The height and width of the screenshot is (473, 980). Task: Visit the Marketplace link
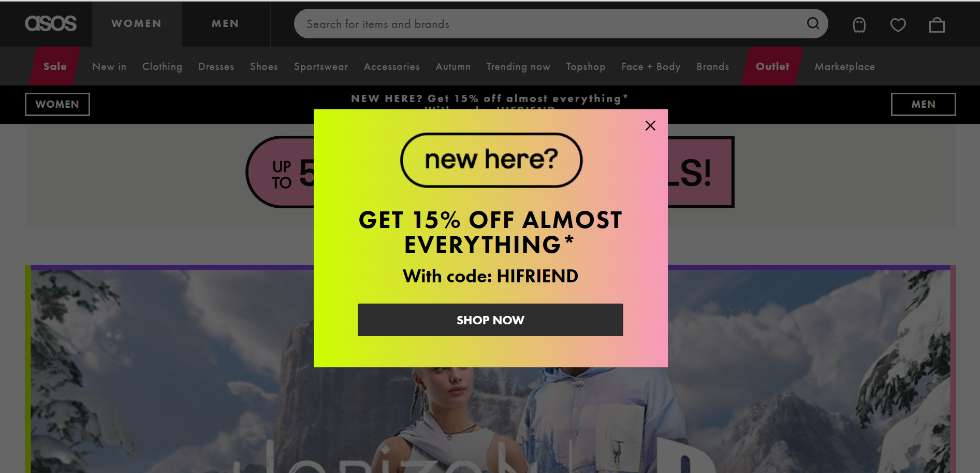845,66
